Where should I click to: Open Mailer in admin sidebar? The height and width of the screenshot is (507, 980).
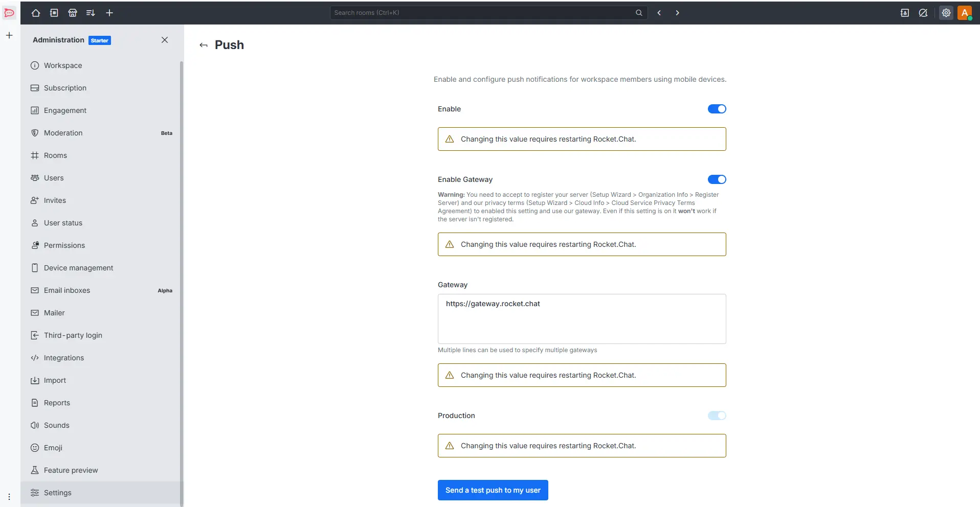101,313
